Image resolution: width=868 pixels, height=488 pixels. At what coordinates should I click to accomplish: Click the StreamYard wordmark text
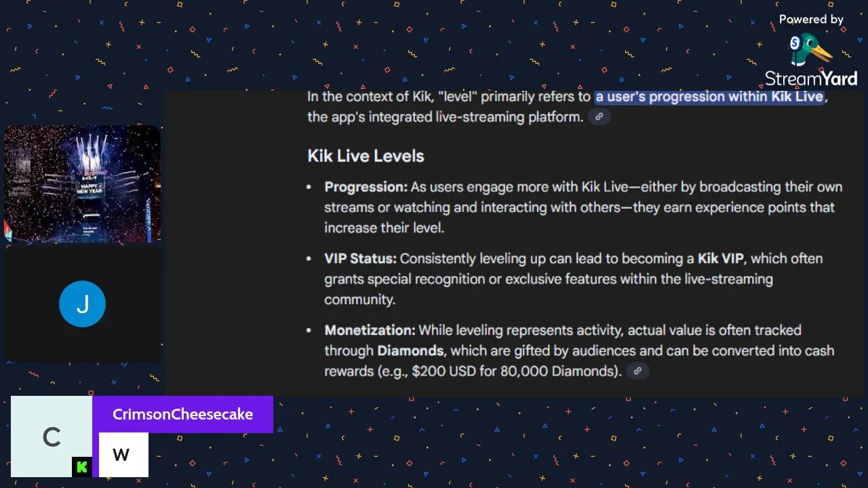(811, 79)
